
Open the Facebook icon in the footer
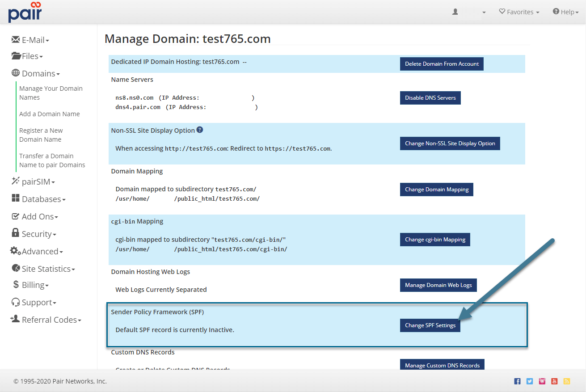point(517,381)
